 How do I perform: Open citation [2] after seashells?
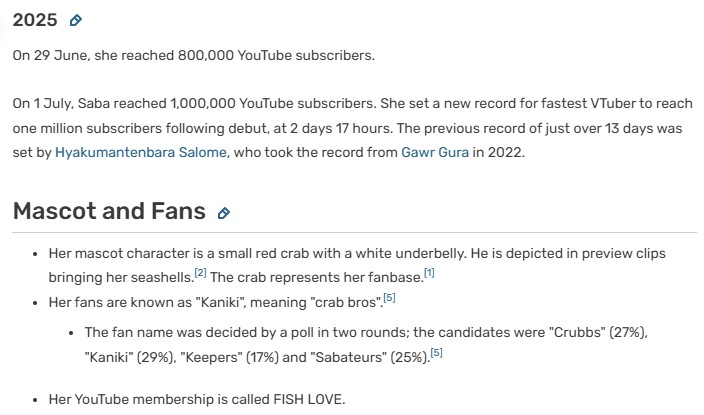(x=200, y=273)
